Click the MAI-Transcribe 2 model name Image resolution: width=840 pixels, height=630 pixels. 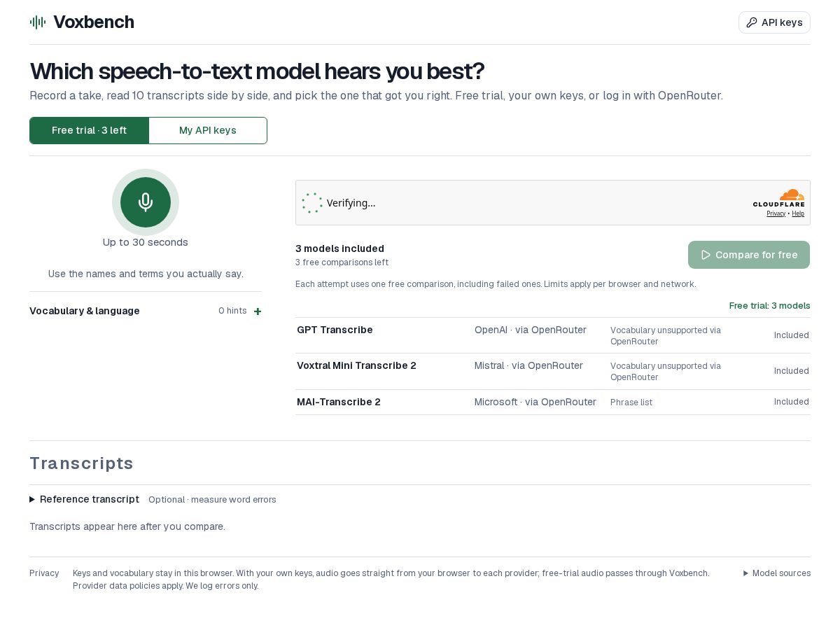(x=339, y=402)
